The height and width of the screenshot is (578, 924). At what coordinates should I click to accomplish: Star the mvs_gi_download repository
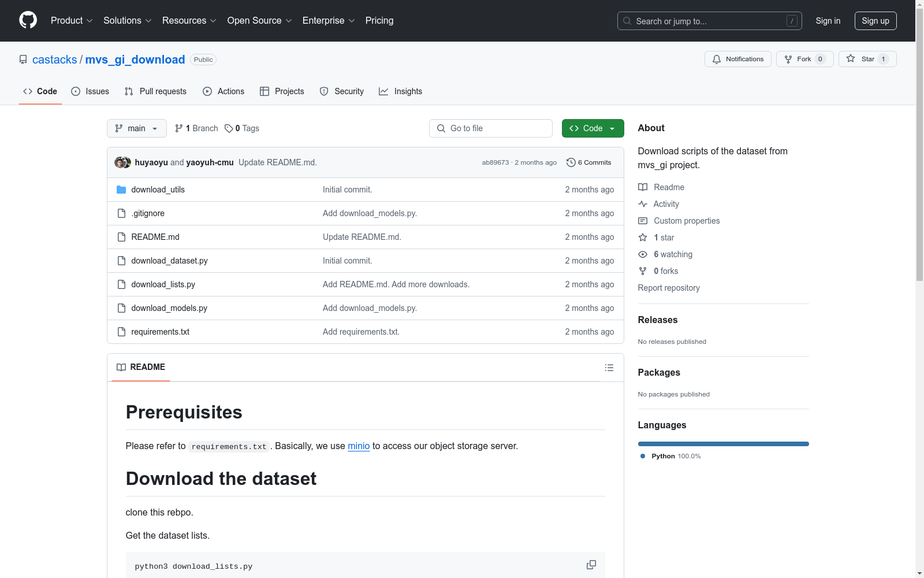tap(867, 59)
